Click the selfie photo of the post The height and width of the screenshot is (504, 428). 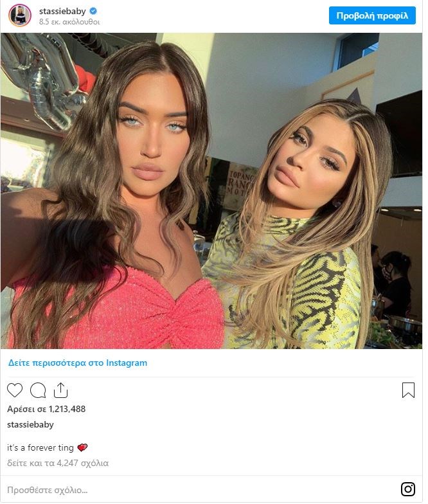(211, 191)
